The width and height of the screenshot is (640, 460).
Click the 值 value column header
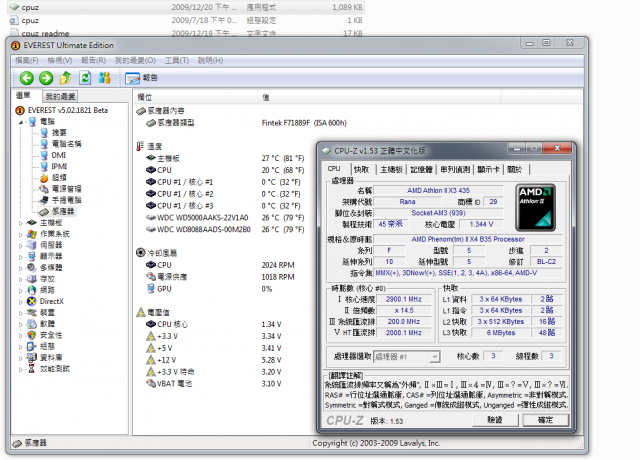380,97
